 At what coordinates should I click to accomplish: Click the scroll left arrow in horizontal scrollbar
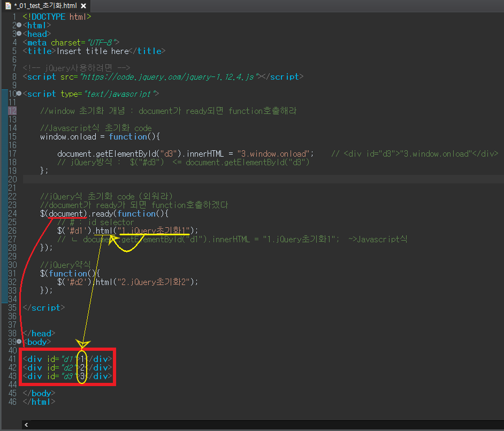tap(26, 425)
